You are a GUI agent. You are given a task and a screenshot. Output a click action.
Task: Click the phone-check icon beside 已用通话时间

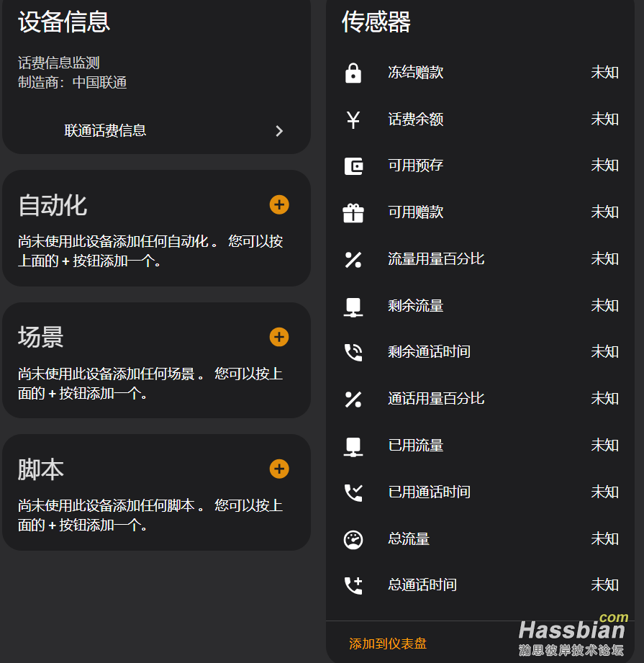pos(353,492)
